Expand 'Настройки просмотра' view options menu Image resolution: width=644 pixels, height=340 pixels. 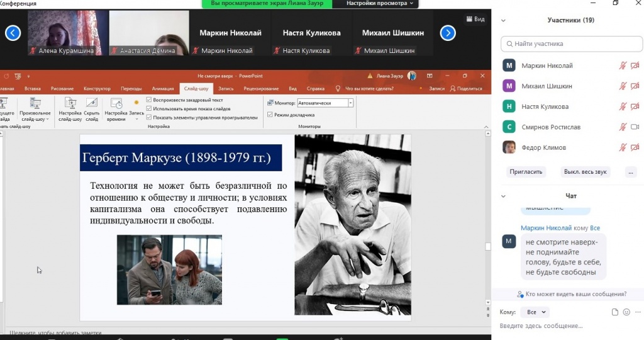[x=381, y=4]
